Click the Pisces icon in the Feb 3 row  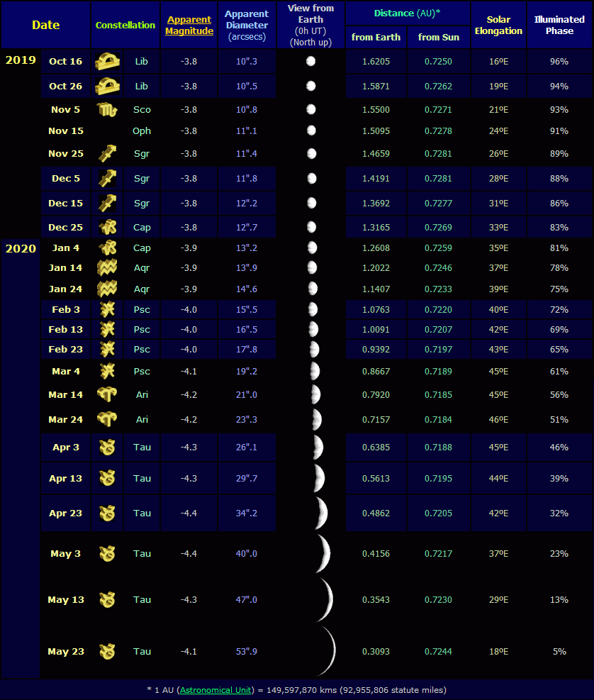coord(107,310)
